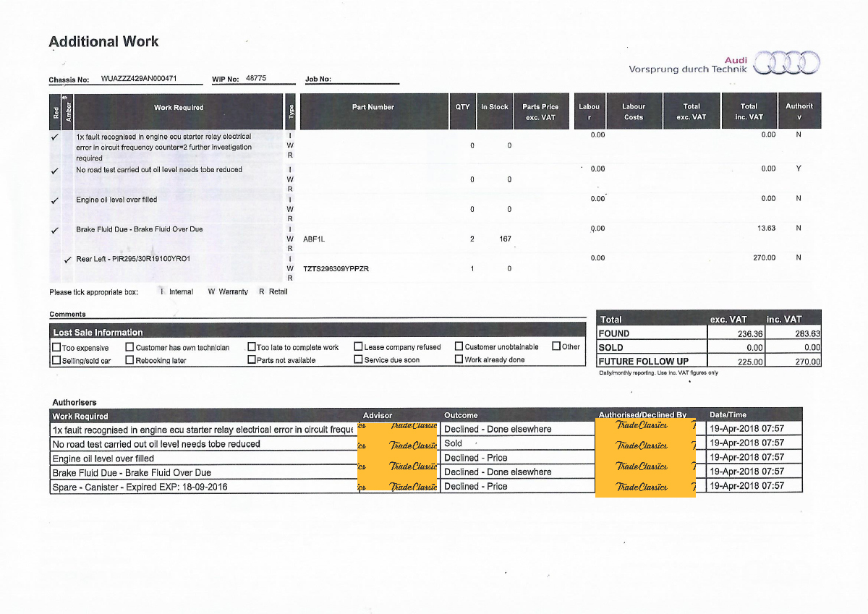Click the red tick for 'No road test' row
Viewport: 868px width, 614px height.
pos(55,171)
